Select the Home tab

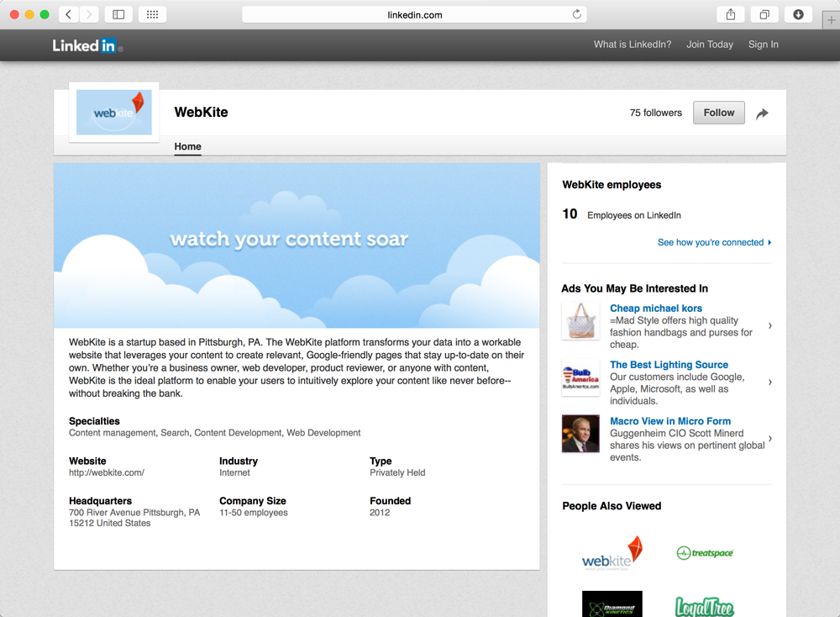pos(187,146)
